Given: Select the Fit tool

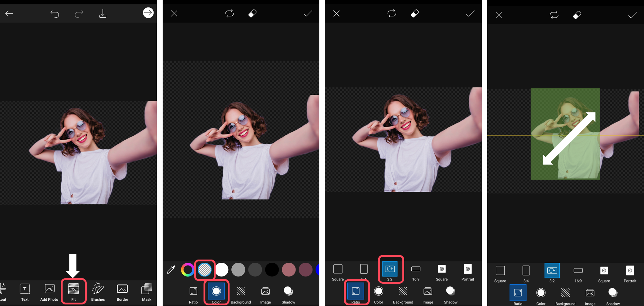Looking at the screenshot, I should click(73, 291).
